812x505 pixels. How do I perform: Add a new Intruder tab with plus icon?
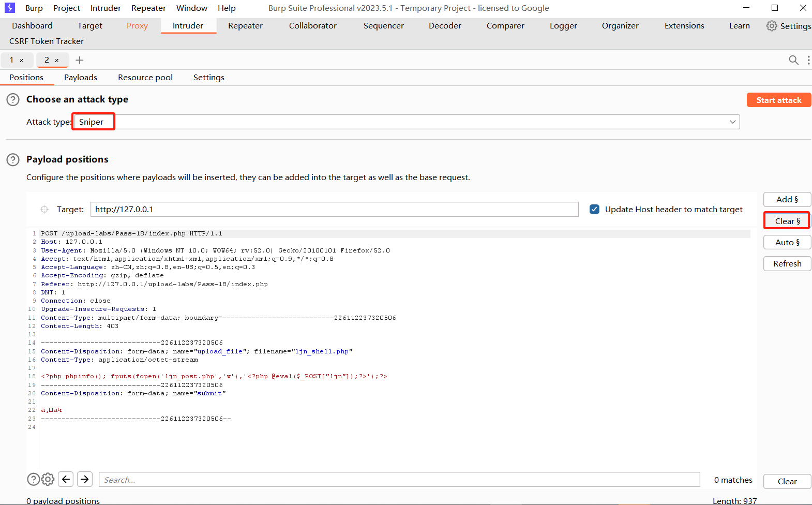tap(79, 60)
